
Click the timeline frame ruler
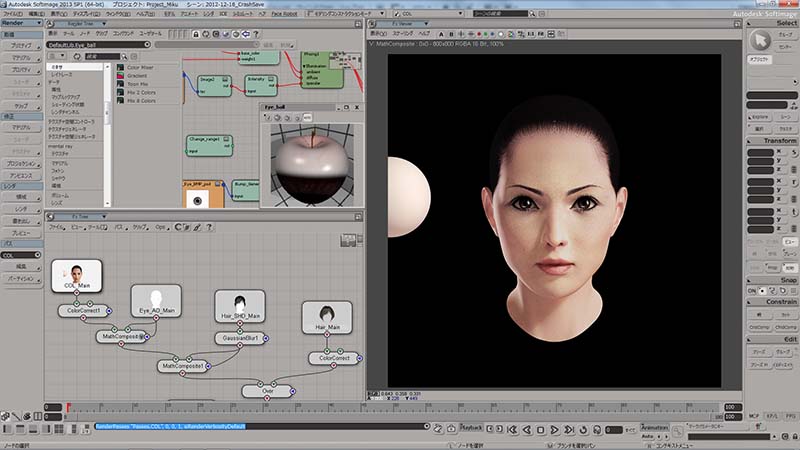[x=393, y=407]
